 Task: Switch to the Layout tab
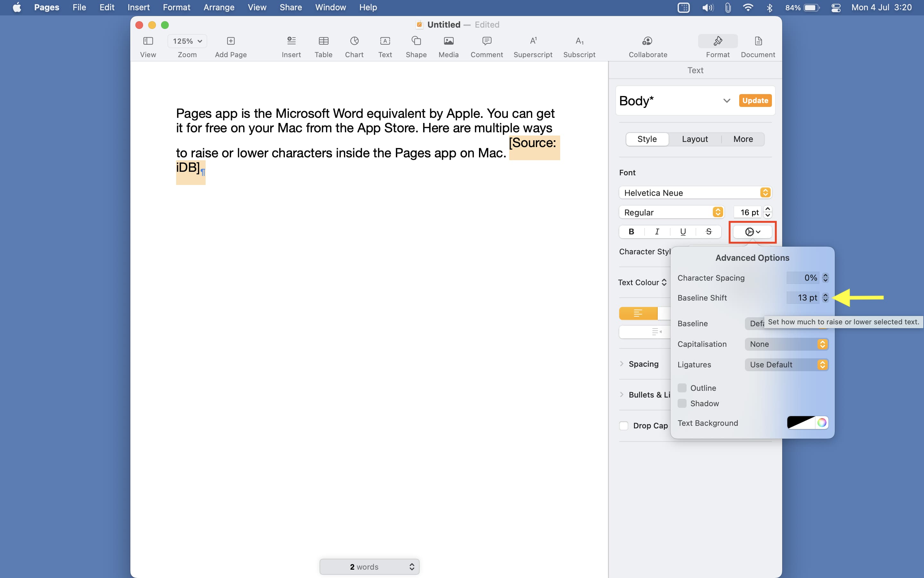coord(695,139)
